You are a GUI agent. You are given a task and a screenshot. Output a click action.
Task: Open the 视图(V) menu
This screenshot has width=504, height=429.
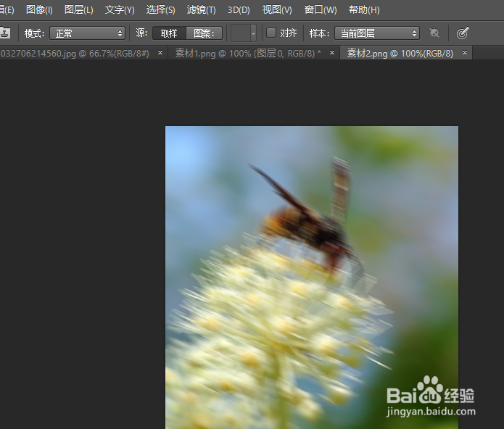tap(277, 10)
